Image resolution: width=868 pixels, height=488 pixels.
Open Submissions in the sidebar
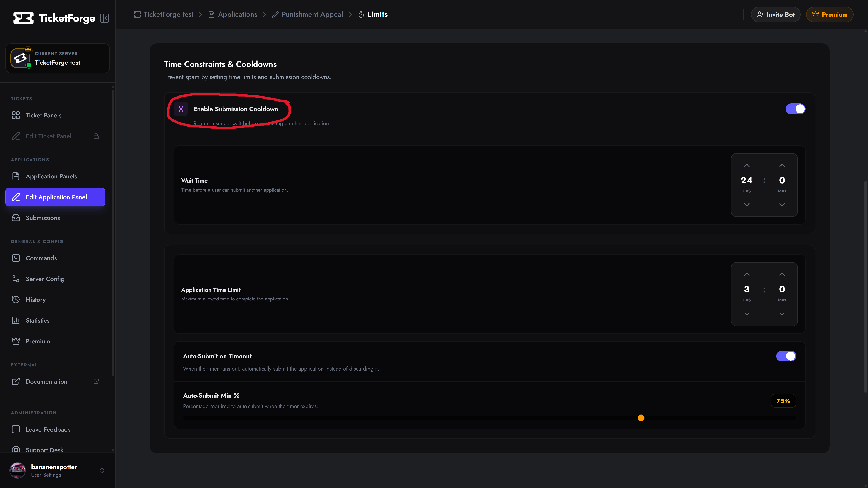point(55,218)
